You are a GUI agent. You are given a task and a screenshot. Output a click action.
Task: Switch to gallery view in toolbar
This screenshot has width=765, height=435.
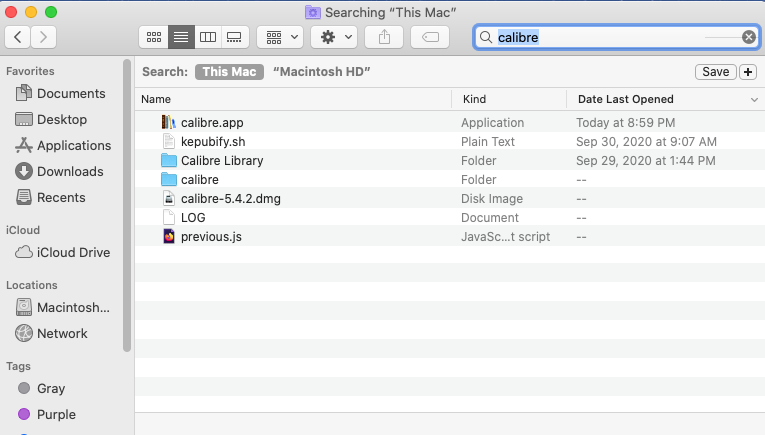click(235, 37)
